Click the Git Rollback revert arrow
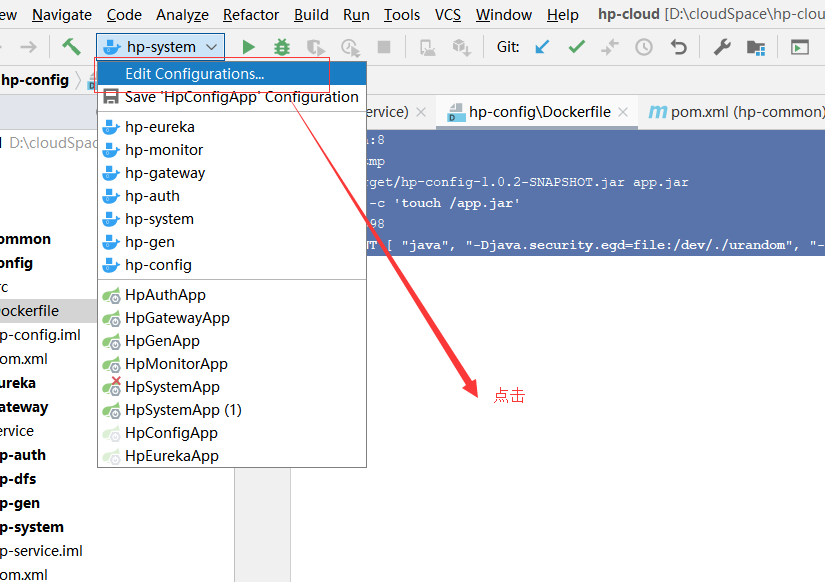 tap(679, 47)
